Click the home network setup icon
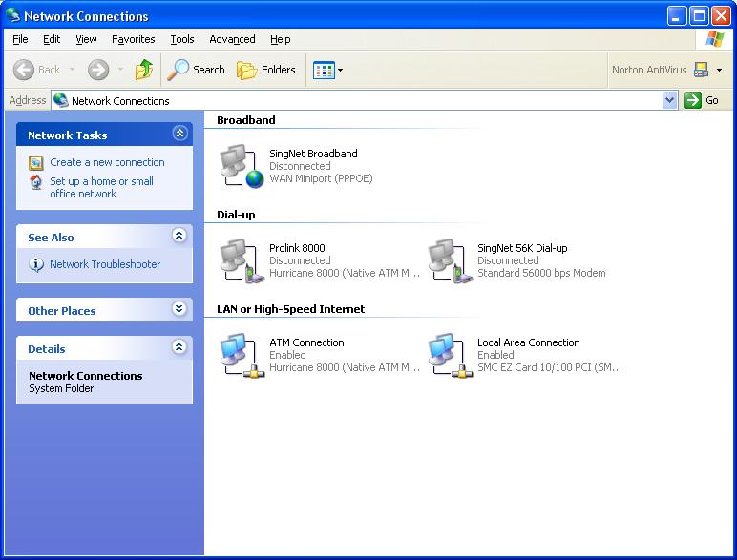The image size is (737, 560). point(36,182)
